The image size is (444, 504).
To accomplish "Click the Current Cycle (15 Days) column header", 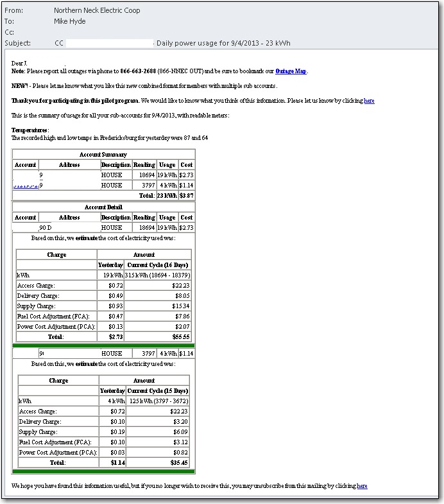I will (158, 391).
